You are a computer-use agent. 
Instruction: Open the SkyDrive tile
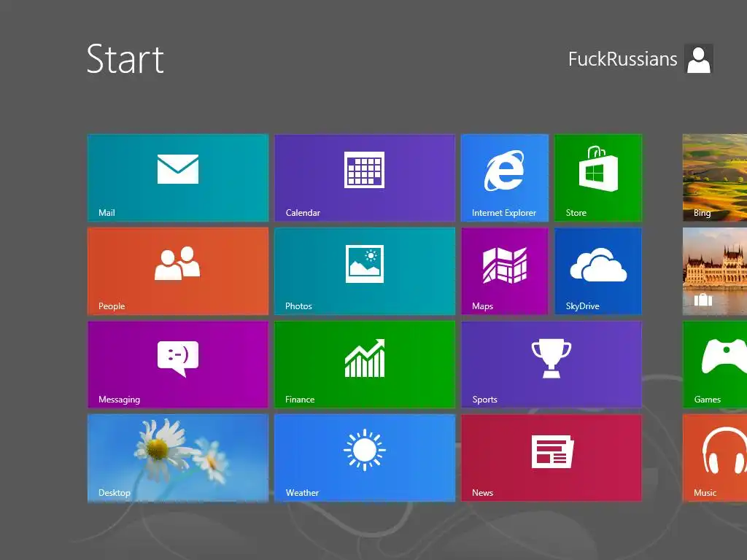pyautogui.click(x=598, y=271)
